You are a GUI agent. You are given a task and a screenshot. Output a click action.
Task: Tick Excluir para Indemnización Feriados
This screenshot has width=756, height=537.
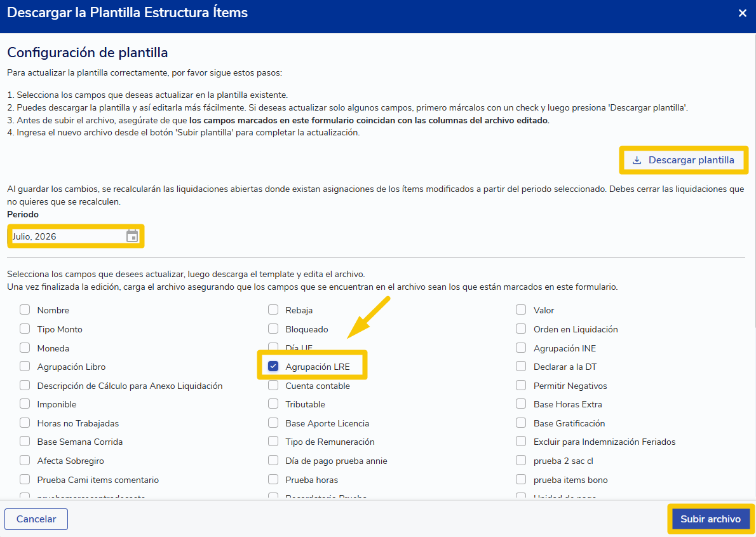pos(521,442)
